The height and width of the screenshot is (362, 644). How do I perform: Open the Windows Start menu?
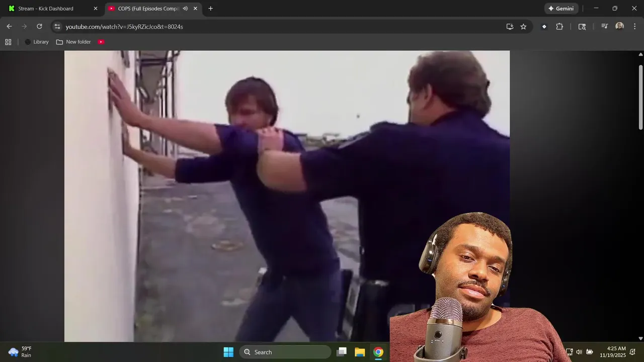228,352
